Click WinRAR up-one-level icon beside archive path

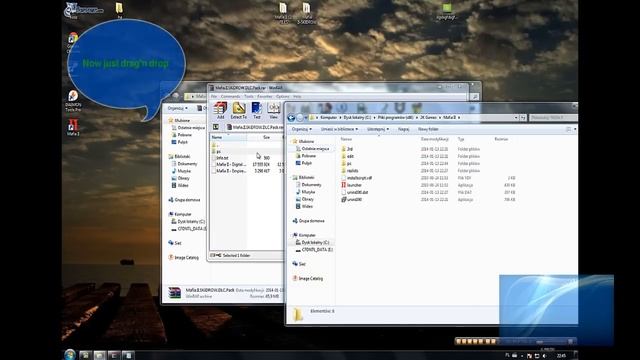tap(216, 127)
